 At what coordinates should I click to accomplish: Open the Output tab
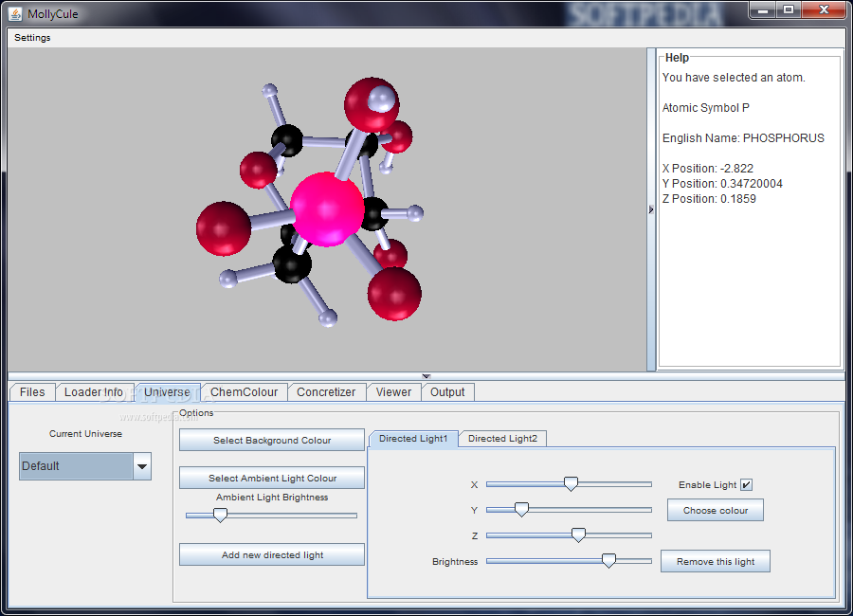tap(447, 391)
